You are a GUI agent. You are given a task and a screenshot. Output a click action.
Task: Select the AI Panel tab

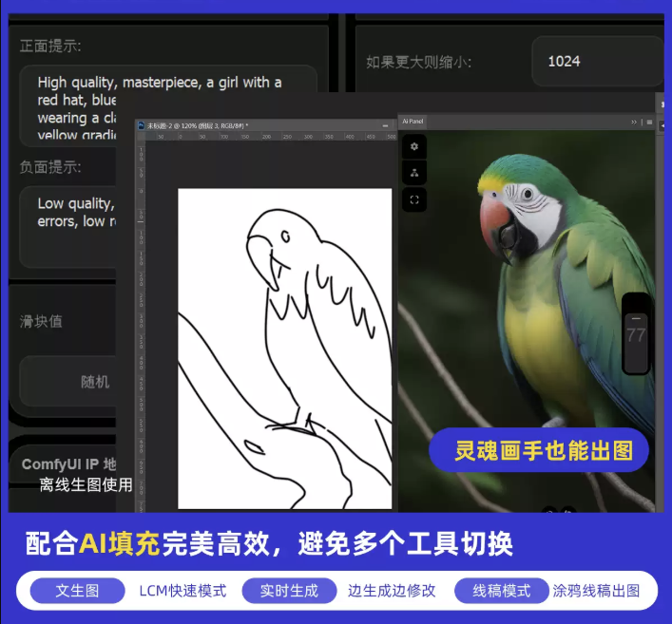click(x=413, y=122)
